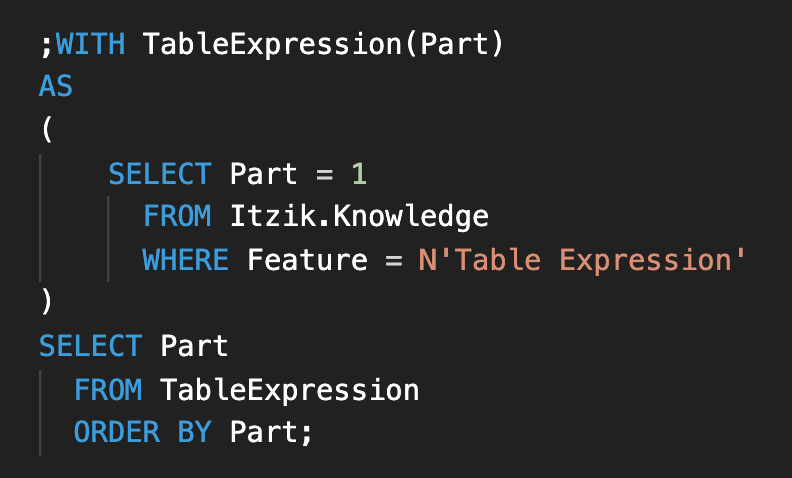Click the AS keyword
This screenshot has width=792, height=478.
tap(56, 86)
